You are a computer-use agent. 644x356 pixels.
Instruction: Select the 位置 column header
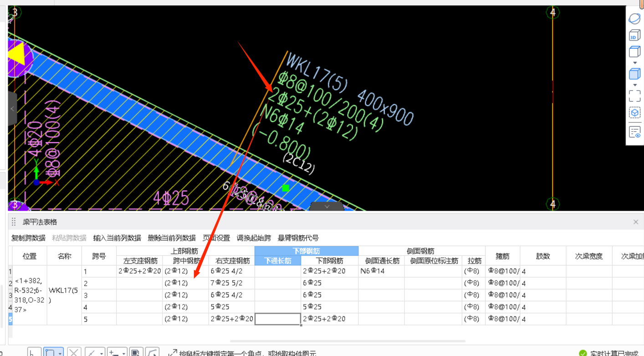30,256
